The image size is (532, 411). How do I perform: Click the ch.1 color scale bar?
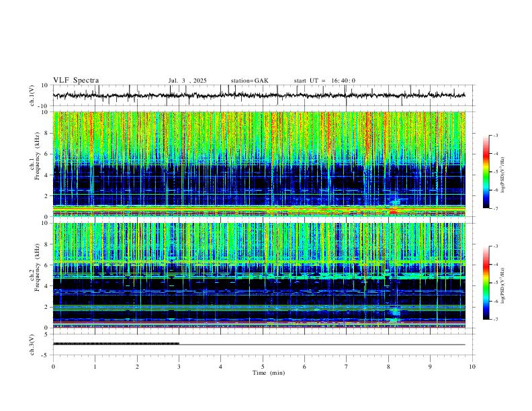tap(486, 172)
